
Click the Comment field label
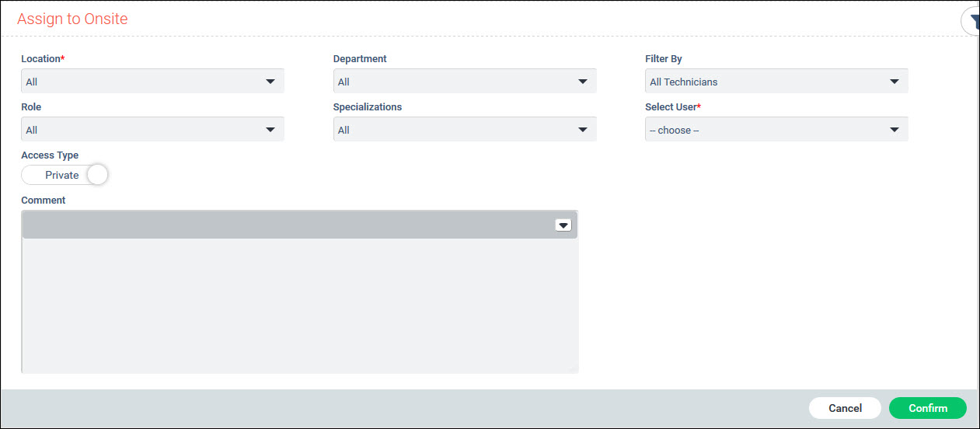(x=44, y=201)
